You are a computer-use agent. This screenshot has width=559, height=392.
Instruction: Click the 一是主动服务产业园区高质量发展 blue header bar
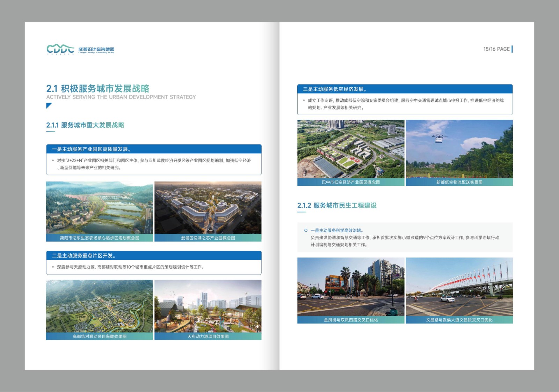click(x=154, y=149)
